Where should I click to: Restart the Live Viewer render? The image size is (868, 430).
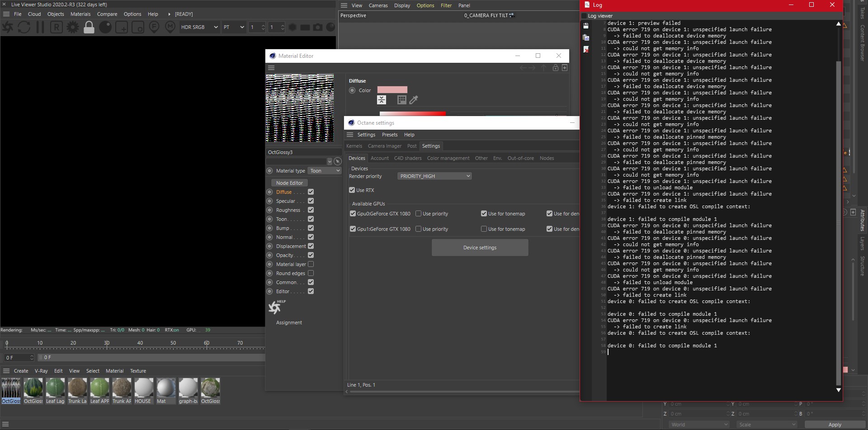(x=24, y=27)
